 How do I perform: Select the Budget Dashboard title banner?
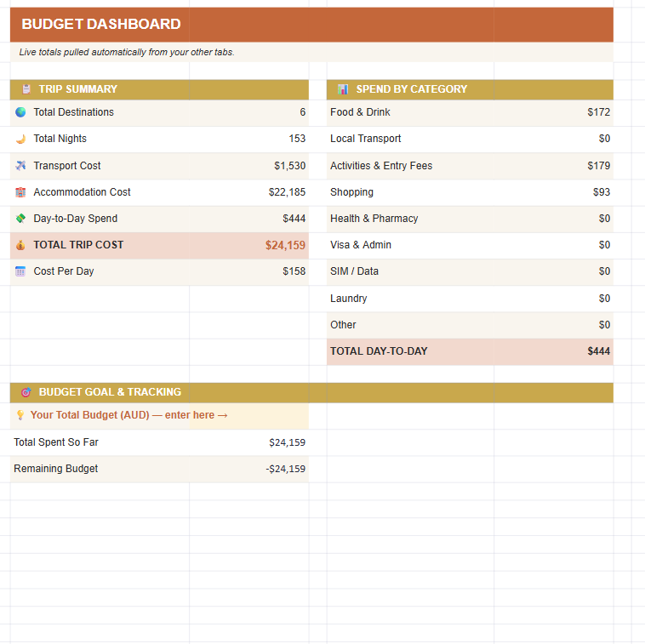pyautogui.click(x=311, y=25)
